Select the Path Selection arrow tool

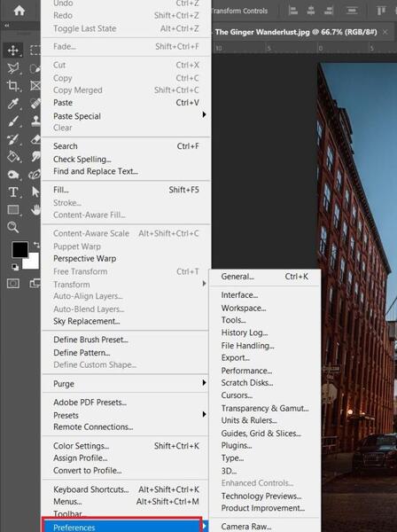35,192
